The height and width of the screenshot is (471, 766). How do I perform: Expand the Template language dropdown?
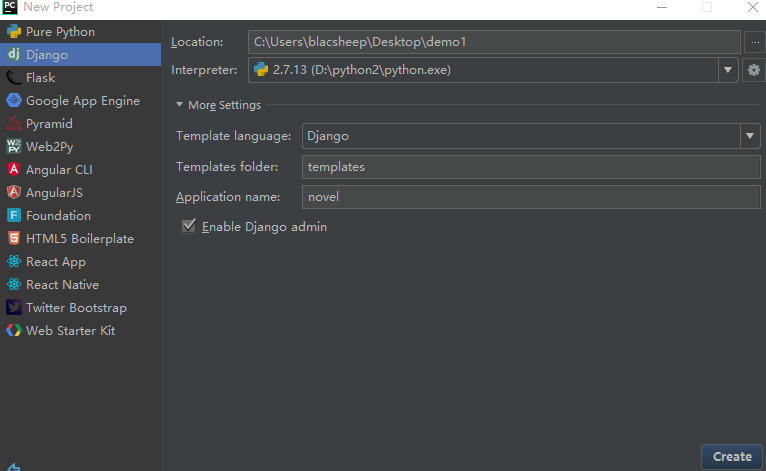[750, 136]
